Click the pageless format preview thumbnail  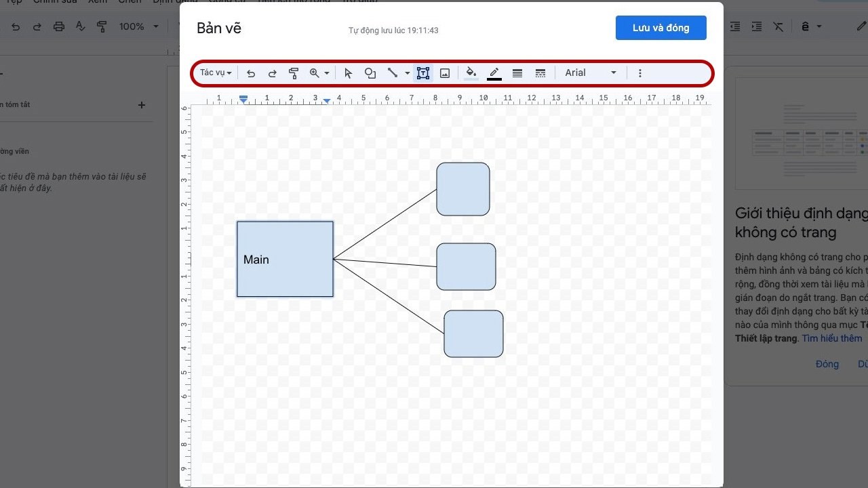[802, 134]
